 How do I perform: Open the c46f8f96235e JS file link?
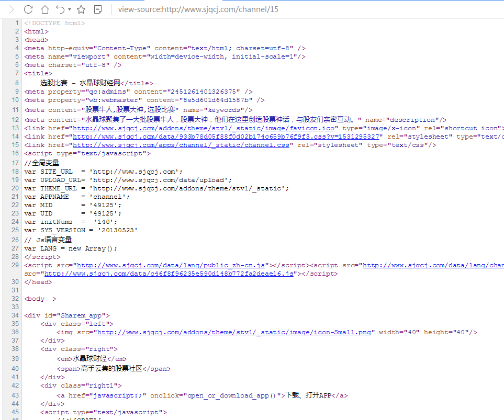169,274
